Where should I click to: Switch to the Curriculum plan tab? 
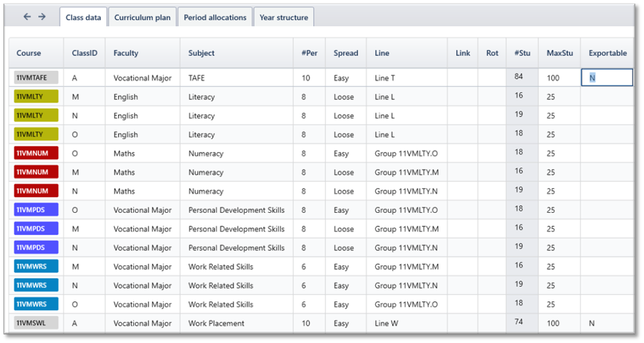point(142,17)
